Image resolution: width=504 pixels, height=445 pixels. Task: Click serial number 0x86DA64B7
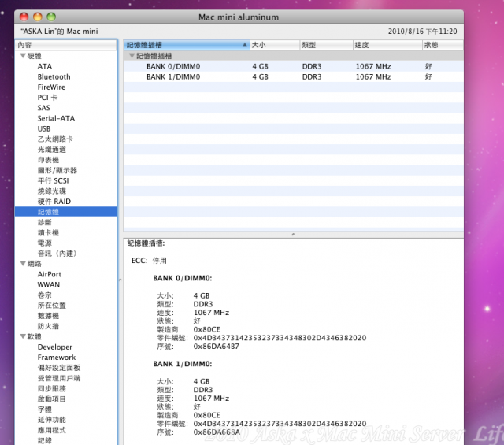(x=216, y=347)
